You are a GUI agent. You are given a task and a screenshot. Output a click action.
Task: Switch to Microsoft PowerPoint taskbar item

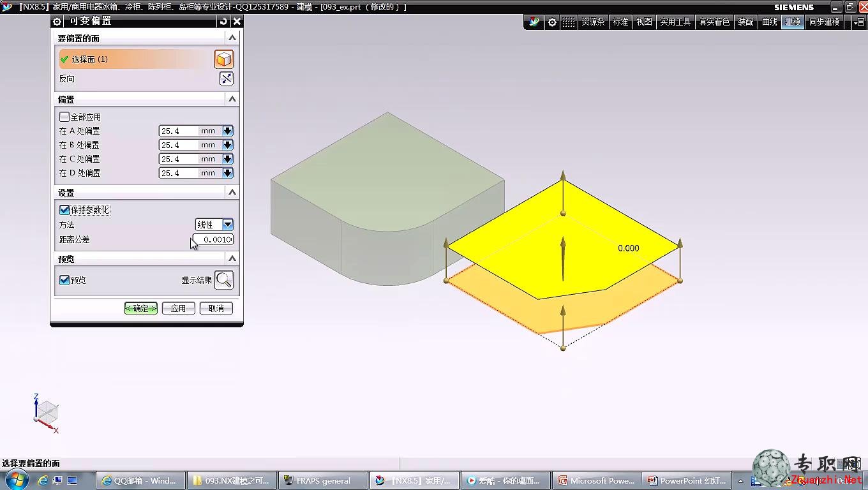tap(597, 480)
